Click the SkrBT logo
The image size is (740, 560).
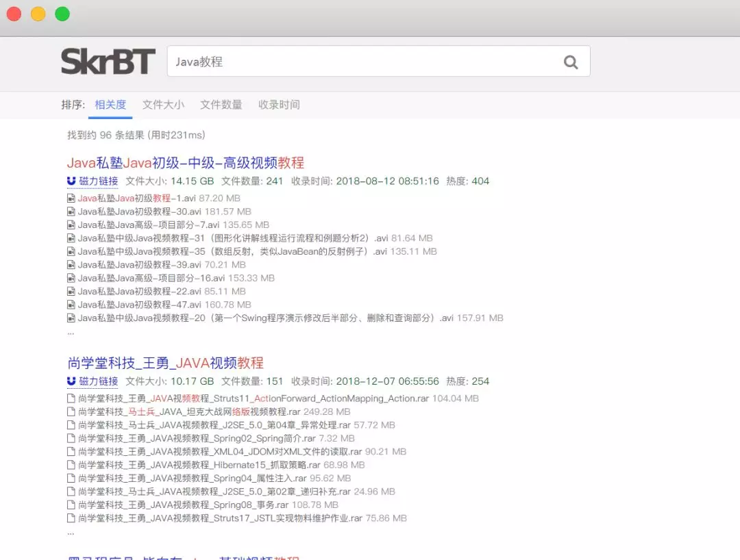(x=108, y=62)
